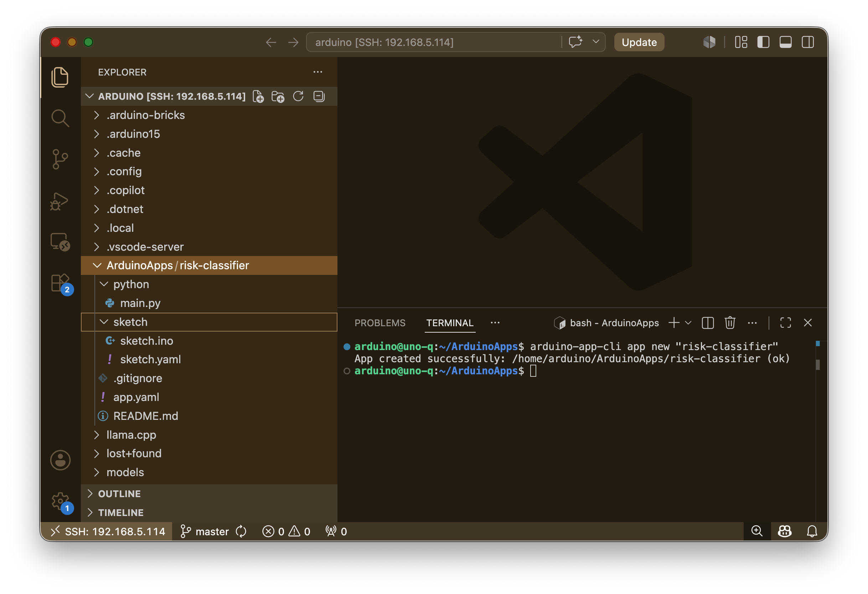The height and width of the screenshot is (594, 868).
Task: Switch to the PROBLEMS tab
Action: coord(380,323)
